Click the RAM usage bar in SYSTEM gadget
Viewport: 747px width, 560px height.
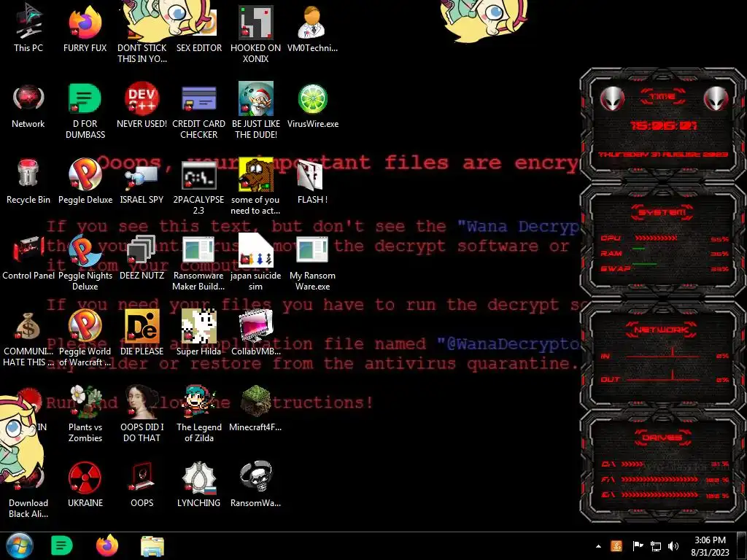pos(639,249)
